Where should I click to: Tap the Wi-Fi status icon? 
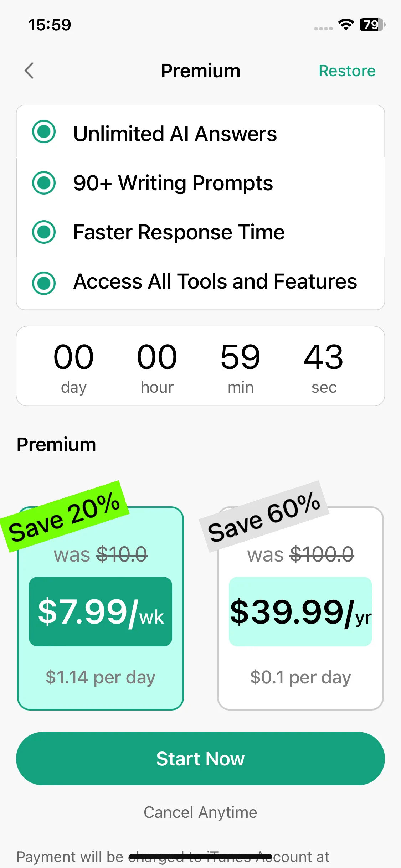[346, 25]
